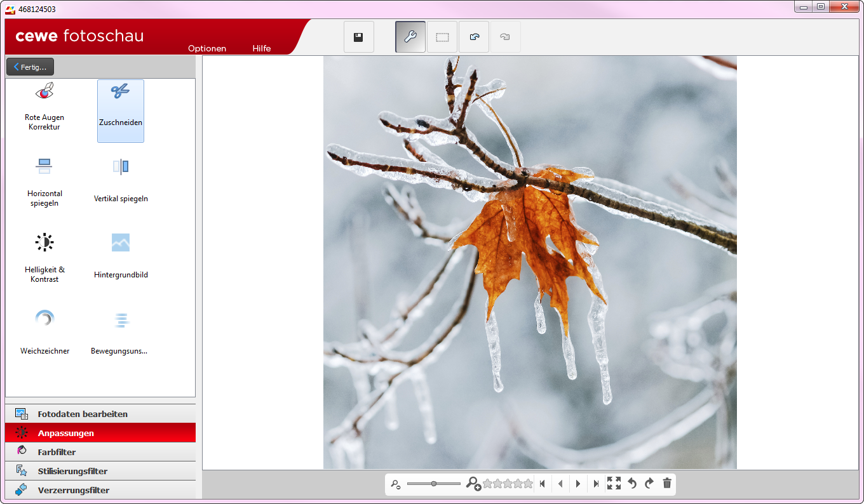The image size is (864, 504).
Task: Click the zoom slider handle
Action: point(434,484)
